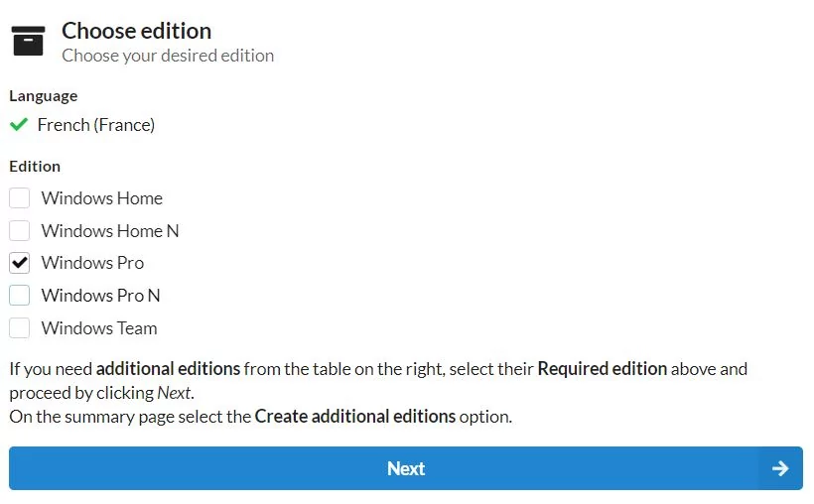This screenshot has height=504, width=814.
Task: Click the Windows Home N label text
Action: click(110, 231)
